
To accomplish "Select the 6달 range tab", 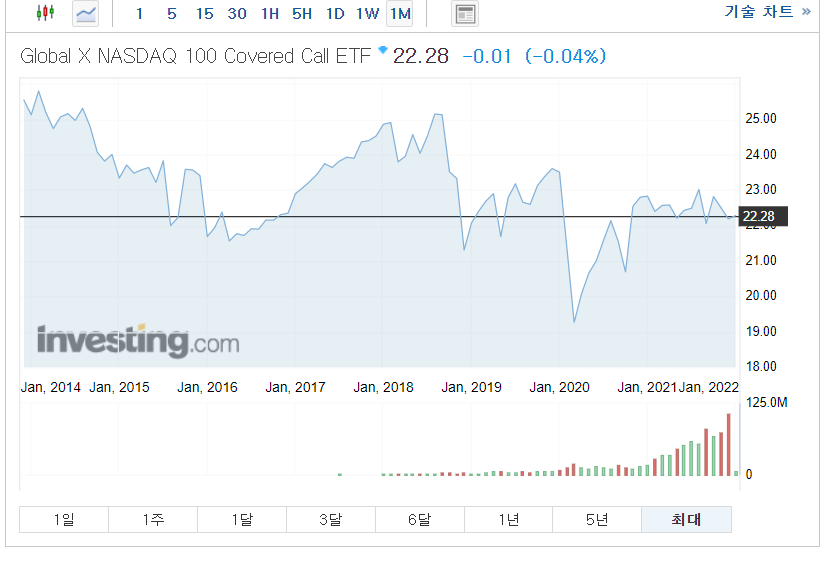I will click(420, 519).
